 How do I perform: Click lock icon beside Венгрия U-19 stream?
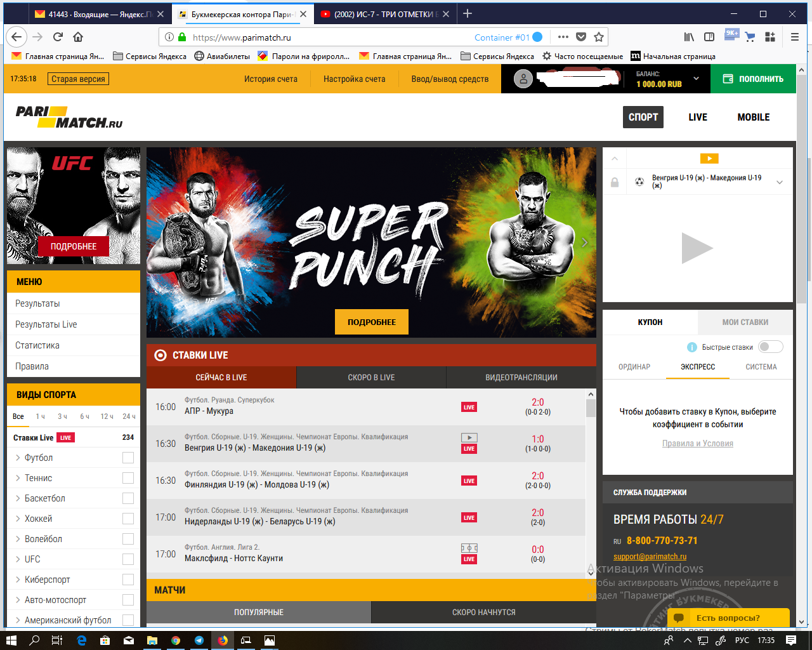[x=614, y=182]
